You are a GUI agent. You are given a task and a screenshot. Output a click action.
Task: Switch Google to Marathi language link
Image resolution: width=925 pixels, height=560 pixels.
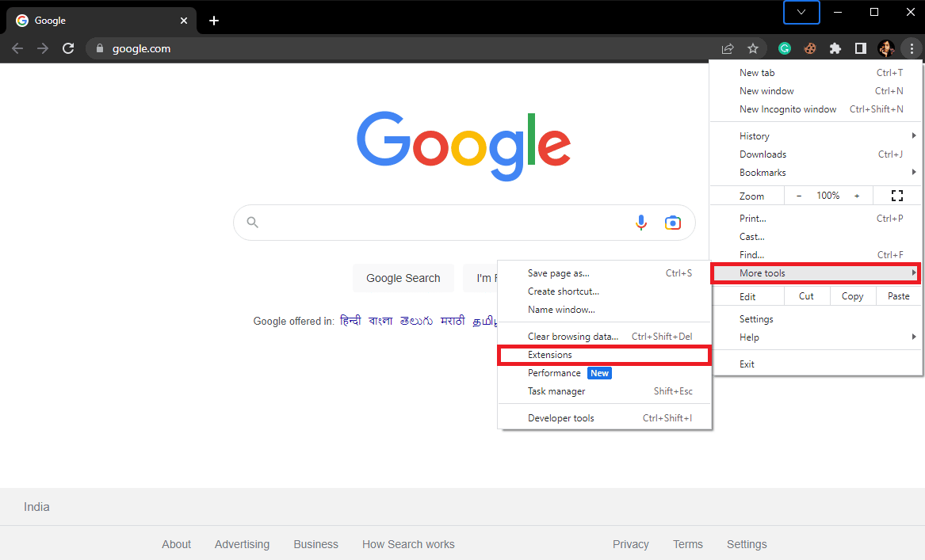[x=453, y=321]
